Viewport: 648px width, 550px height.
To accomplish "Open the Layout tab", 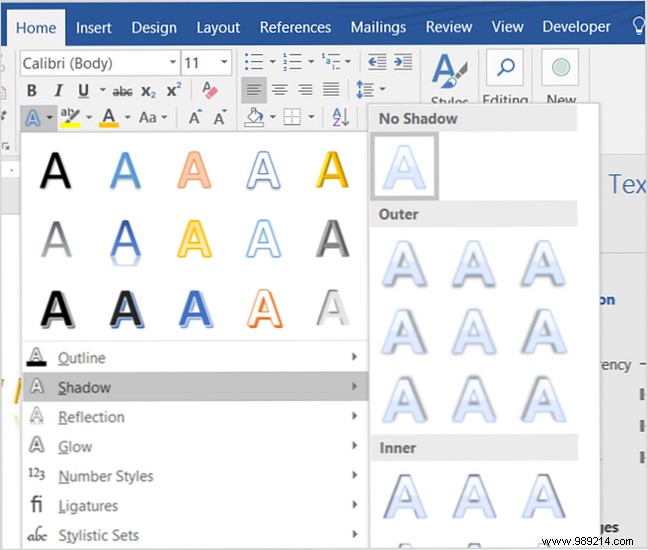I will click(218, 28).
